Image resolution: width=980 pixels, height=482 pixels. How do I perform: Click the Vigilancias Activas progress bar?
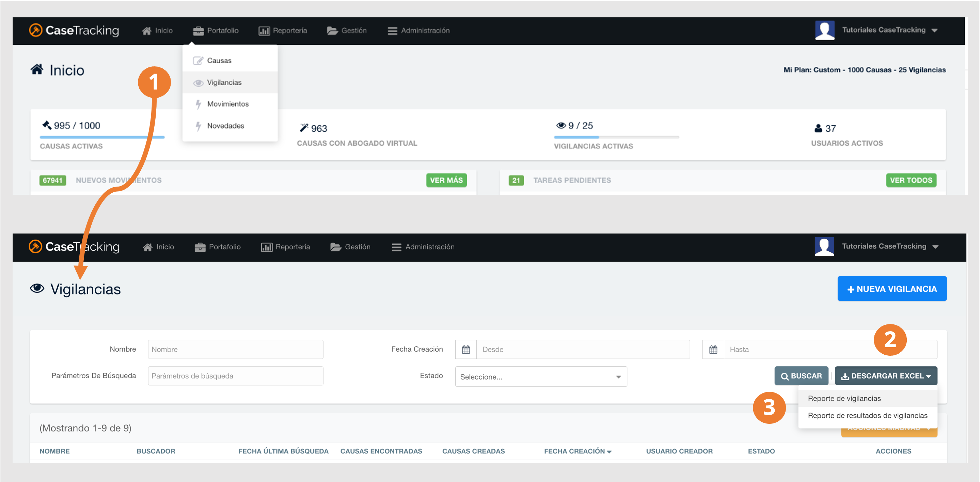pyautogui.click(x=616, y=137)
